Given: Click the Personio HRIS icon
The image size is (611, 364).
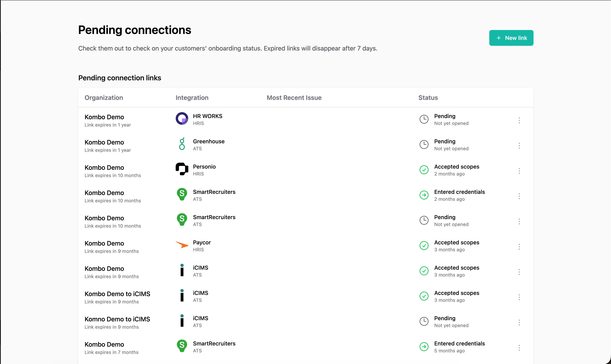Looking at the screenshot, I should pyautogui.click(x=182, y=169).
